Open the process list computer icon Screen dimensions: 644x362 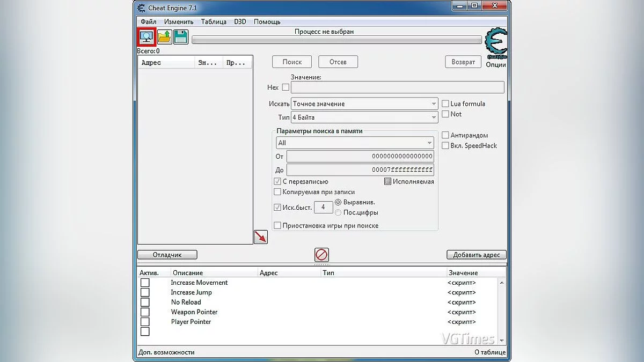point(147,37)
